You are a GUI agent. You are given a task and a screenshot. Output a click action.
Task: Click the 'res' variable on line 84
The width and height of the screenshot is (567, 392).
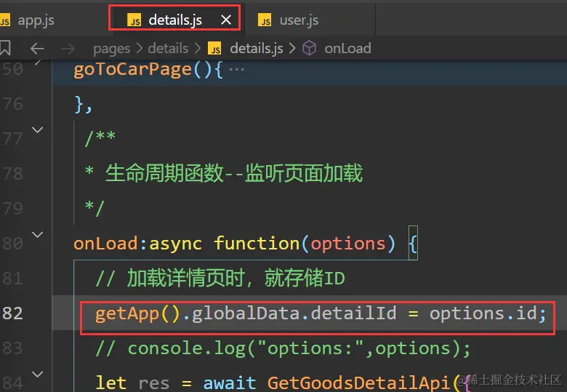click(x=154, y=384)
